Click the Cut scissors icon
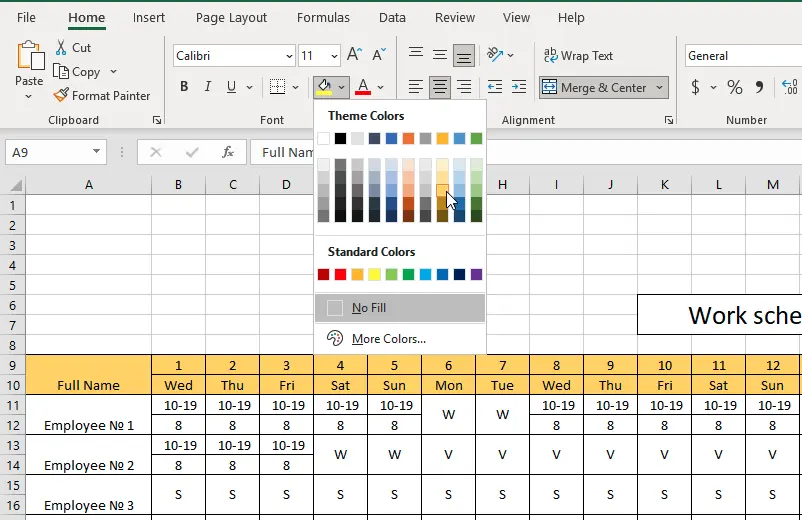Viewport: 802px width, 520px height. coord(60,48)
